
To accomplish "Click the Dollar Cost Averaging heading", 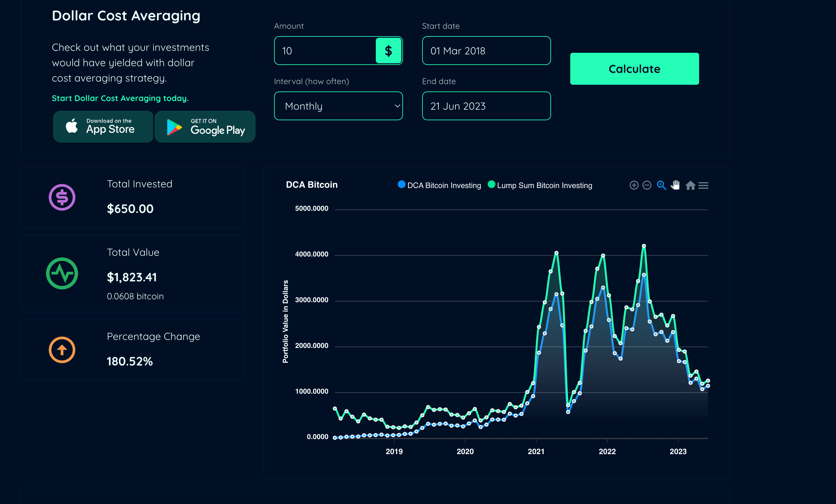I will (126, 16).
